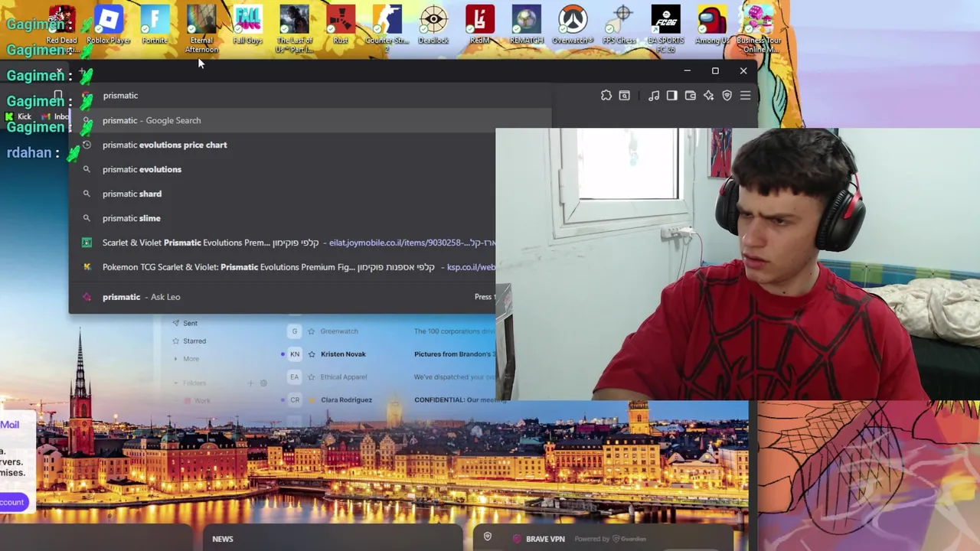Open the Kick bookmark in bookmarks bar
The image size is (980, 551).
pos(18,116)
